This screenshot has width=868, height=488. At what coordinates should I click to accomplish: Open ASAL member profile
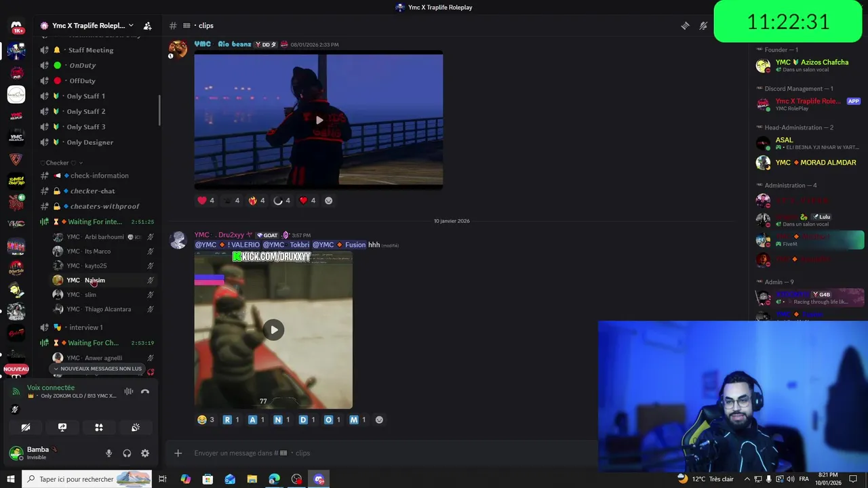809,143
